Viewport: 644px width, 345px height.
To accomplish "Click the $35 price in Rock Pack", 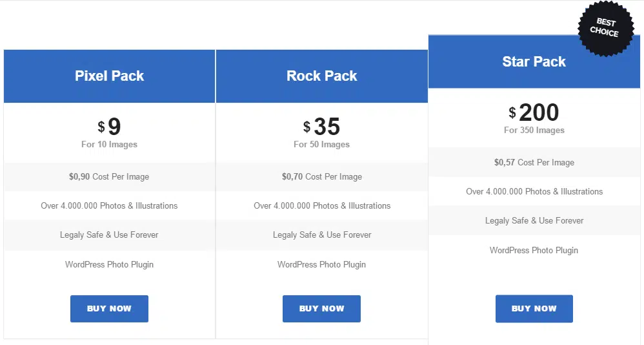I will click(321, 126).
